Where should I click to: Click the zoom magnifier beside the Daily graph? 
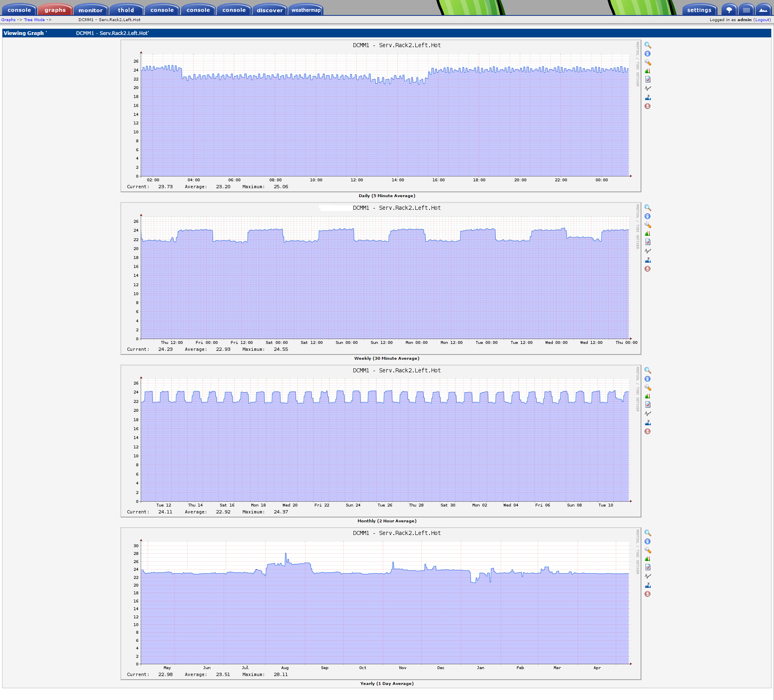(648, 45)
